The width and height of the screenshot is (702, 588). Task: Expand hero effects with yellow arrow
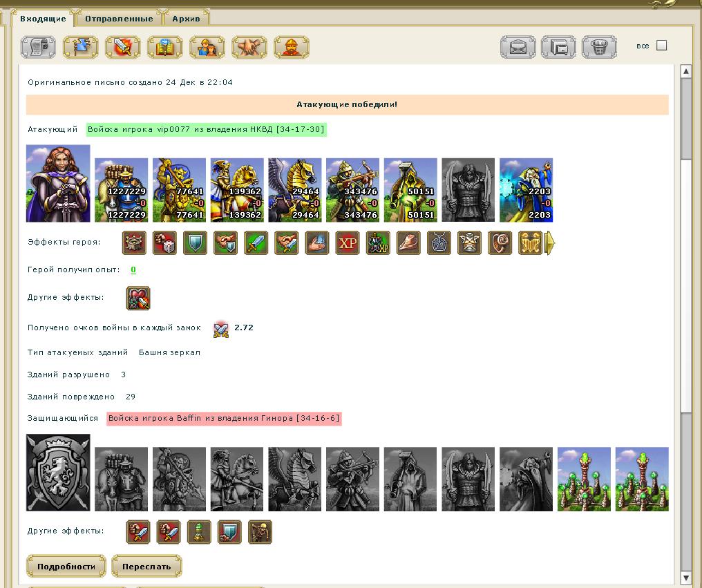(x=551, y=243)
